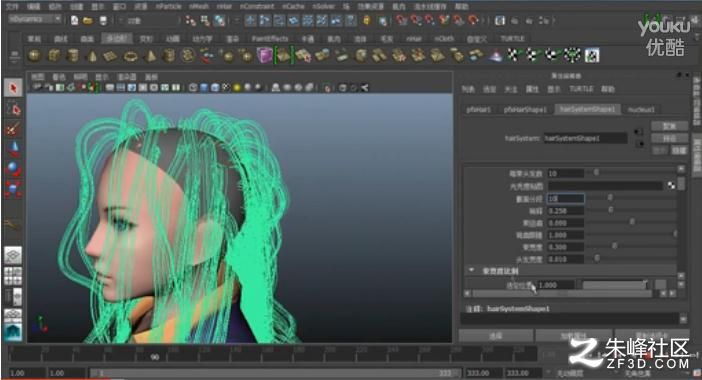Switch to four-pane layout in left sidebar
The height and width of the screenshot is (380, 702).
(x=13, y=276)
